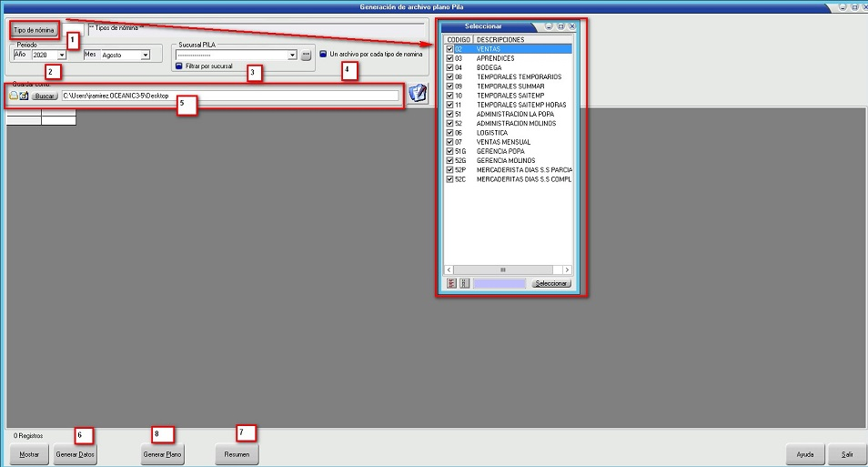This screenshot has height=467, width=868.
Task: Click the save path input field
Action: point(229,96)
